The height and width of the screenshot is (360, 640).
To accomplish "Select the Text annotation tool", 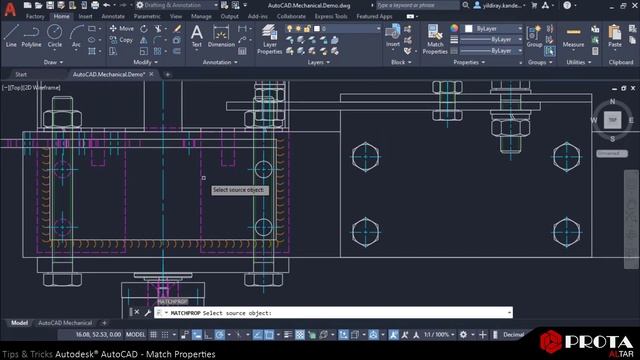I will point(197,36).
